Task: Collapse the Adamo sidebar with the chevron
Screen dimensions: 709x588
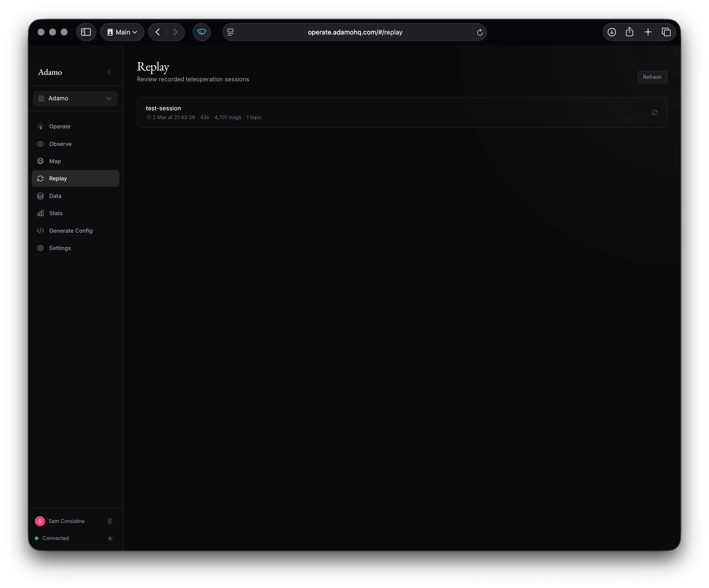Action: coord(109,72)
